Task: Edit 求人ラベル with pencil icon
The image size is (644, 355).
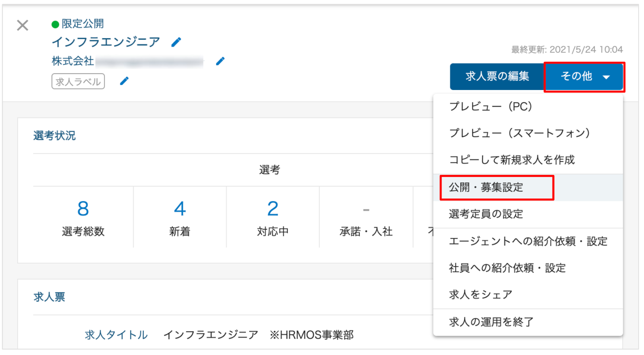Action: (124, 81)
